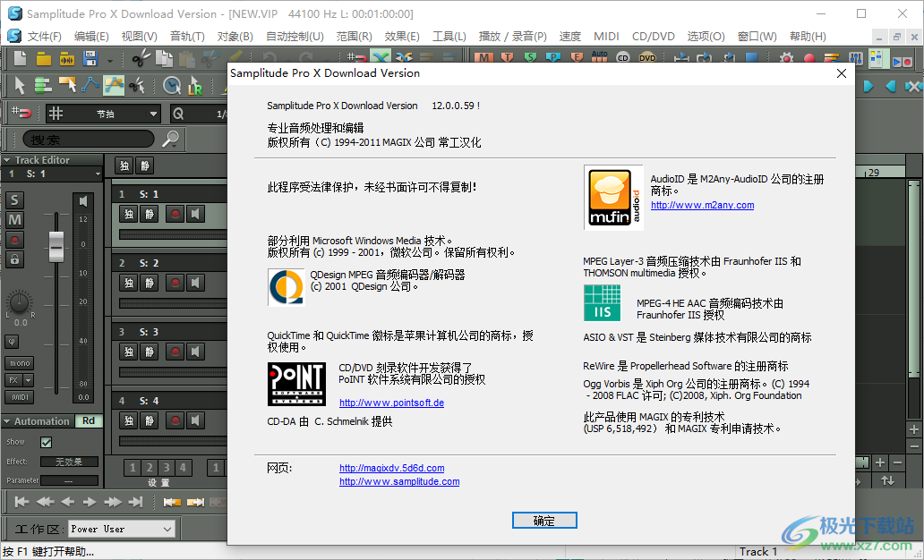Screen dimensions: 924x560
Task: Open the MIDI menu
Action: click(x=606, y=36)
